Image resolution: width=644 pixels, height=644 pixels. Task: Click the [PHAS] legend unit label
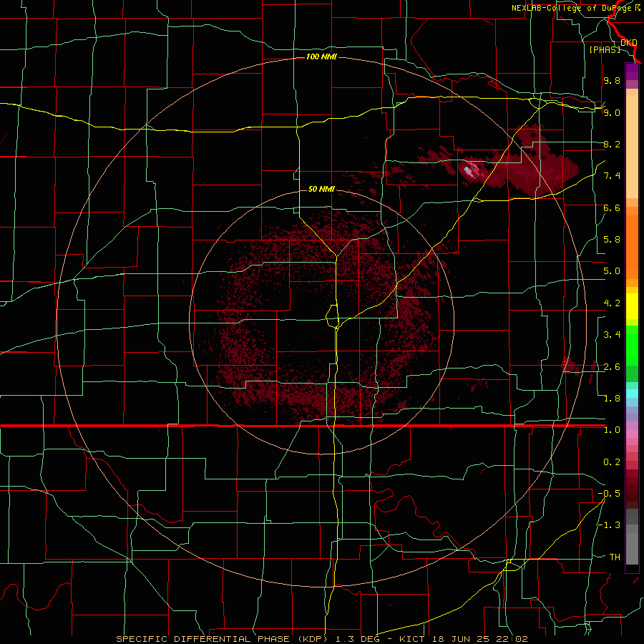pyautogui.click(x=605, y=49)
